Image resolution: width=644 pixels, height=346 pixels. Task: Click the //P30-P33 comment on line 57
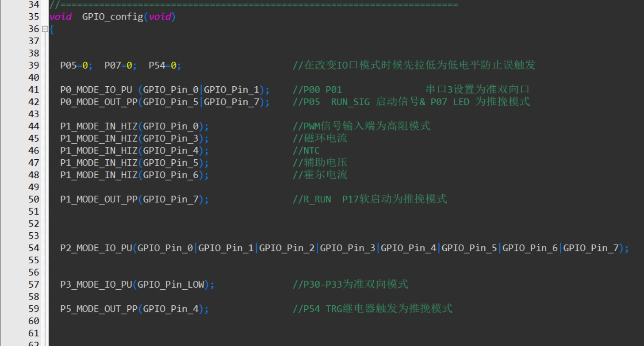tap(350, 284)
